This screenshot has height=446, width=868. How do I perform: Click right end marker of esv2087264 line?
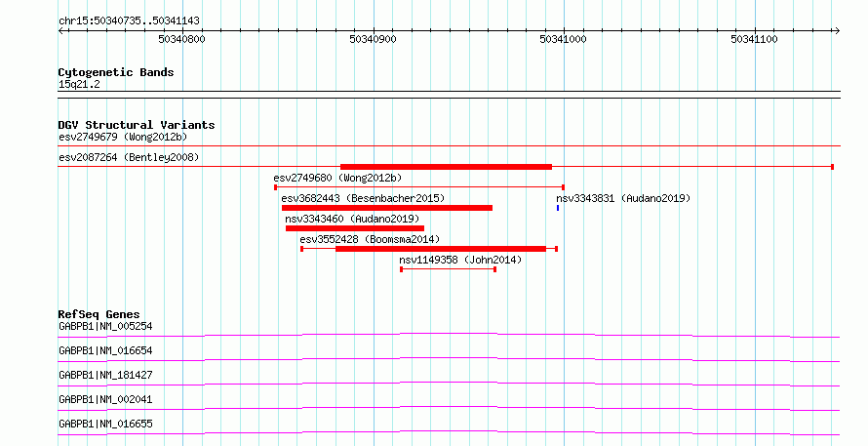pos(833,167)
